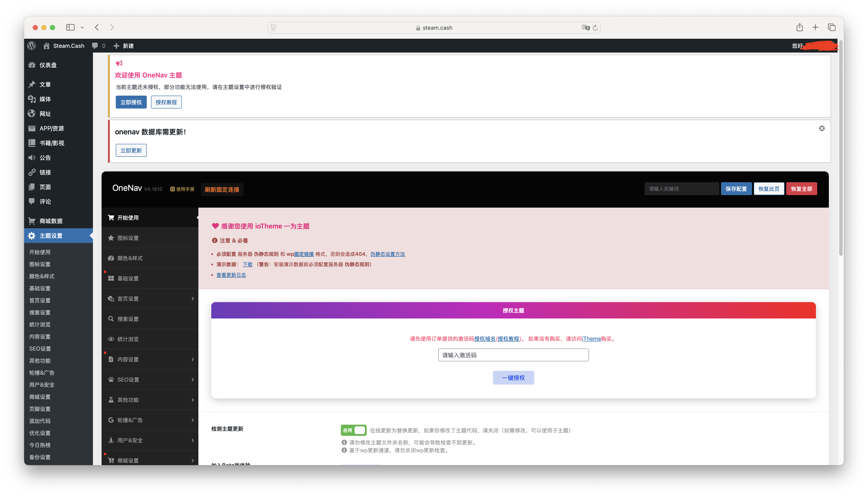Open 链接 link icon in sidebar
The height and width of the screenshot is (497, 868).
(x=32, y=172)
